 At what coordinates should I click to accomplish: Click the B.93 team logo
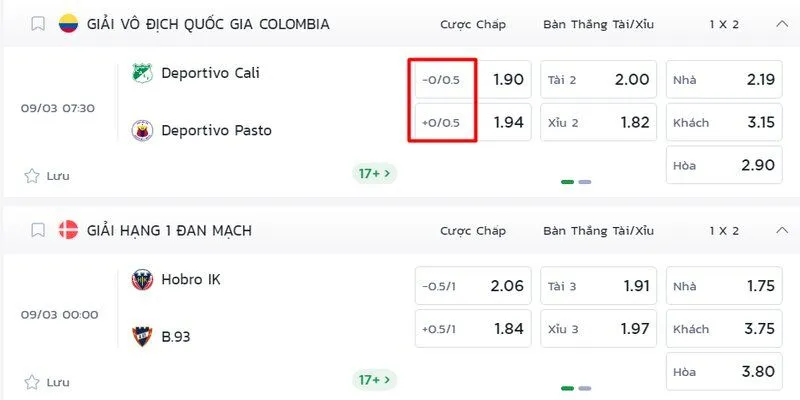click(142, 336)
